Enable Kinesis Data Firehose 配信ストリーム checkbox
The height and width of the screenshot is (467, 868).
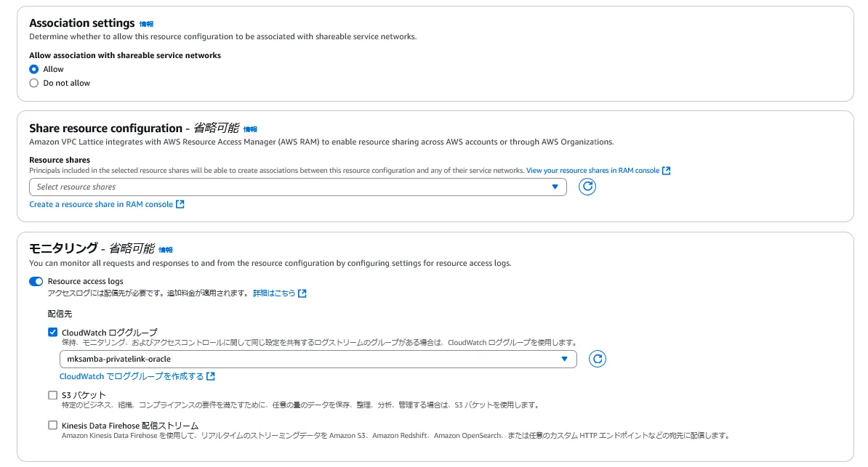(x=52, y=426)
